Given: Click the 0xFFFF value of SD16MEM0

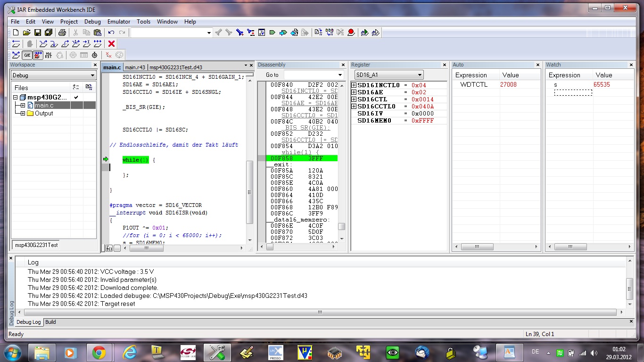Looking at the screenshot, I should [x=422, y=121].
